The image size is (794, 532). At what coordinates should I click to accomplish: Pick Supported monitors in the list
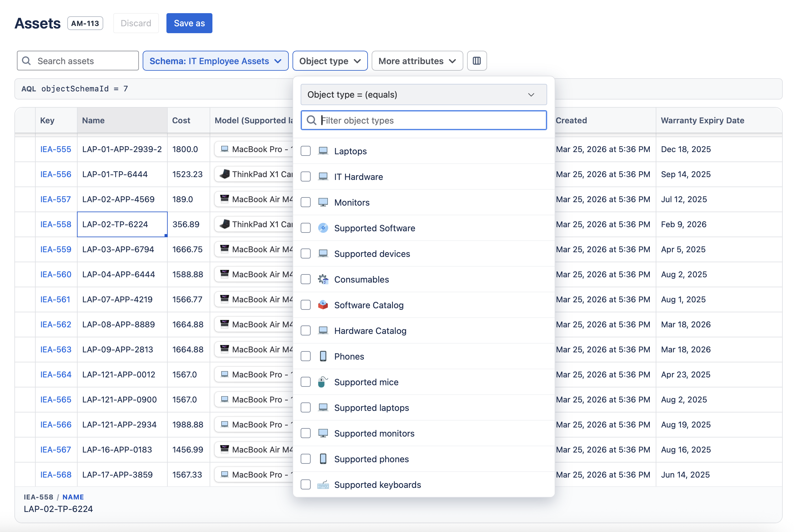click(423, 433)
